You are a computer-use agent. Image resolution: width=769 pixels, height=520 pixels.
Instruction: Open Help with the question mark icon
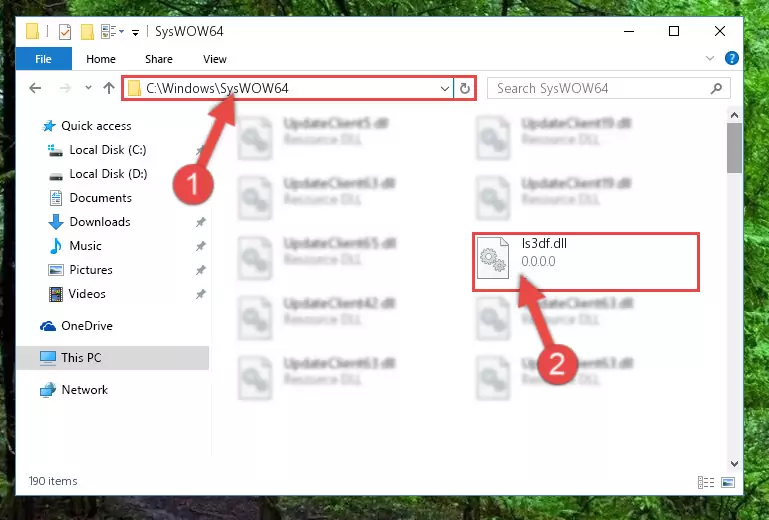(732, 58)
